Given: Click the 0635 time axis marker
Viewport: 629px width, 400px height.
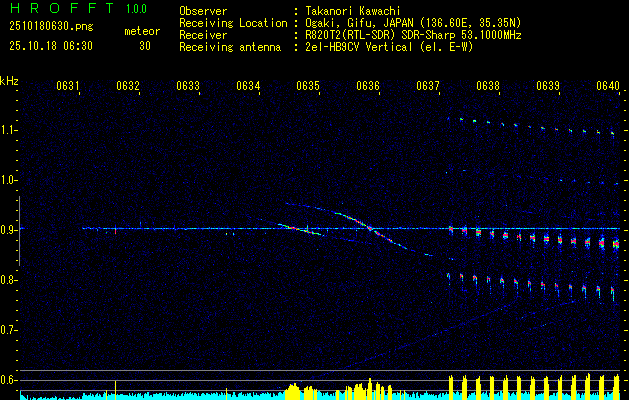Looking at the screenshot, I should click(308, 86).
